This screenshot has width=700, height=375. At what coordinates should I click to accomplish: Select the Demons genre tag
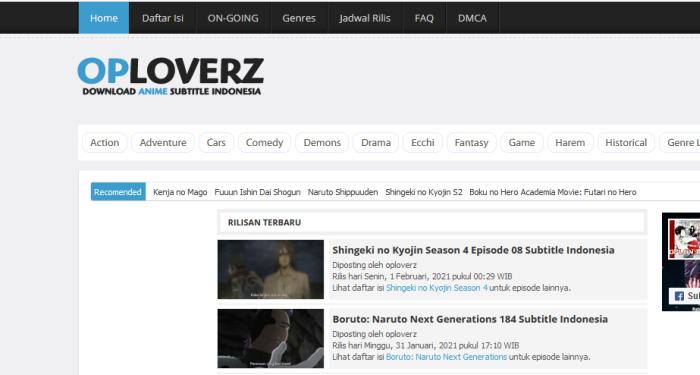322,142
